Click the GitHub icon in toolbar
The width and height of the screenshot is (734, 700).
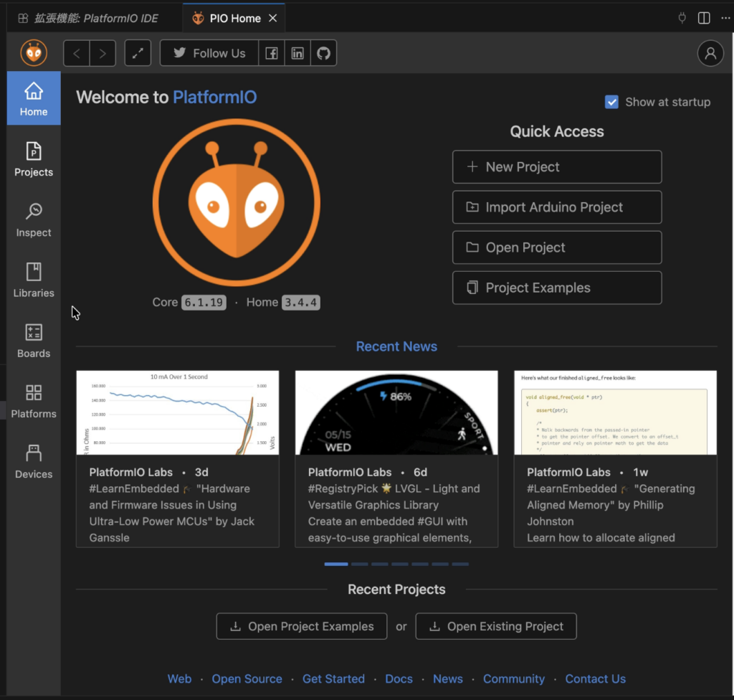323,53
